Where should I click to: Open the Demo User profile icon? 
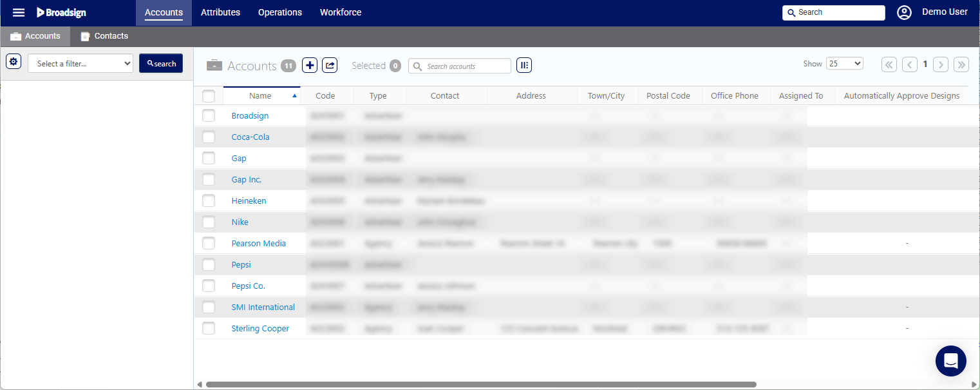904,13
